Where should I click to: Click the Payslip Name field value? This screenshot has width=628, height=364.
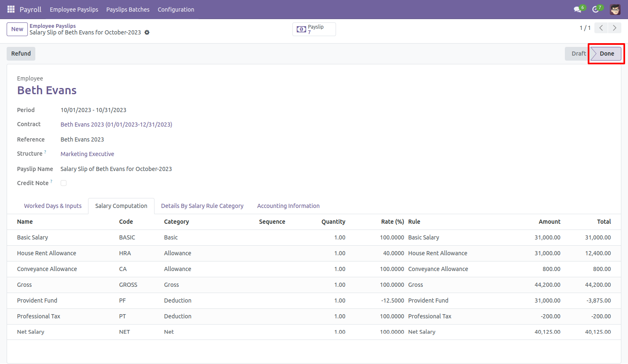116,169
